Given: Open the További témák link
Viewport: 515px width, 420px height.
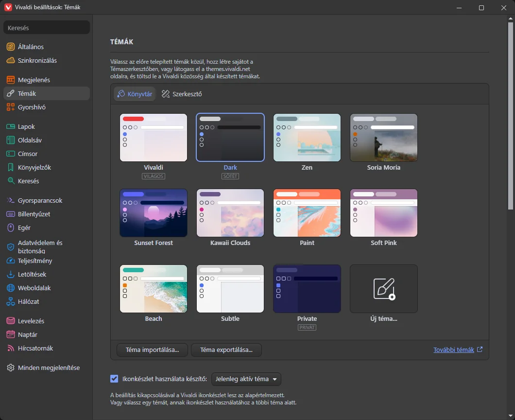Looking at the screenshot, I should tap(454, 350).
